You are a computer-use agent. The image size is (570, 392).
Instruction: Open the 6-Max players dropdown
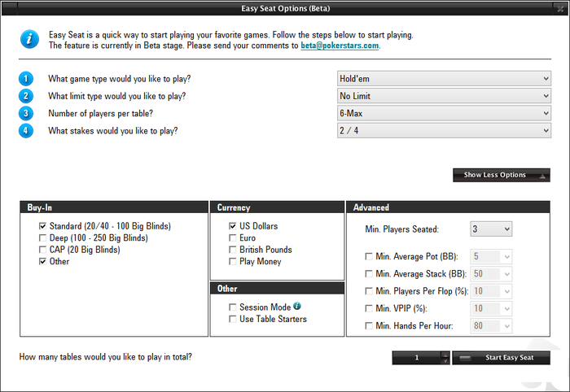tap(444, 113)
